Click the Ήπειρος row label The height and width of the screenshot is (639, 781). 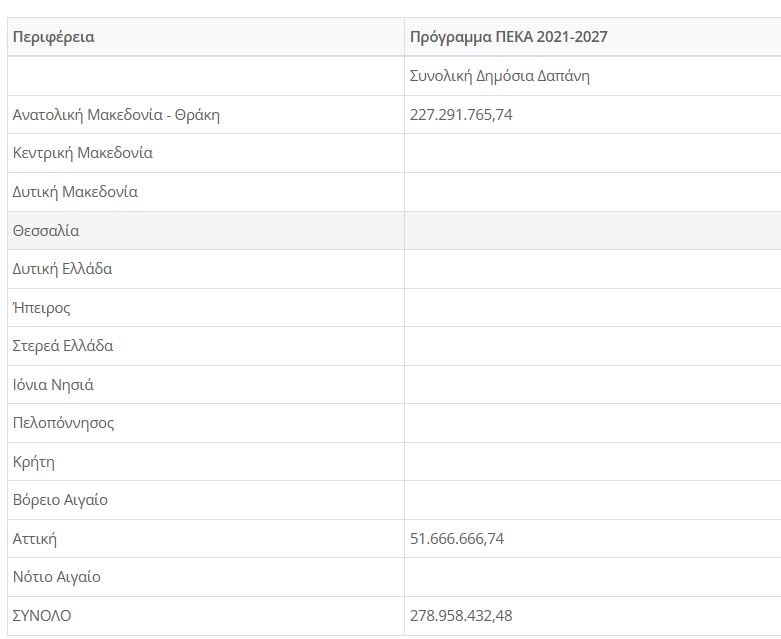(41, 308)
